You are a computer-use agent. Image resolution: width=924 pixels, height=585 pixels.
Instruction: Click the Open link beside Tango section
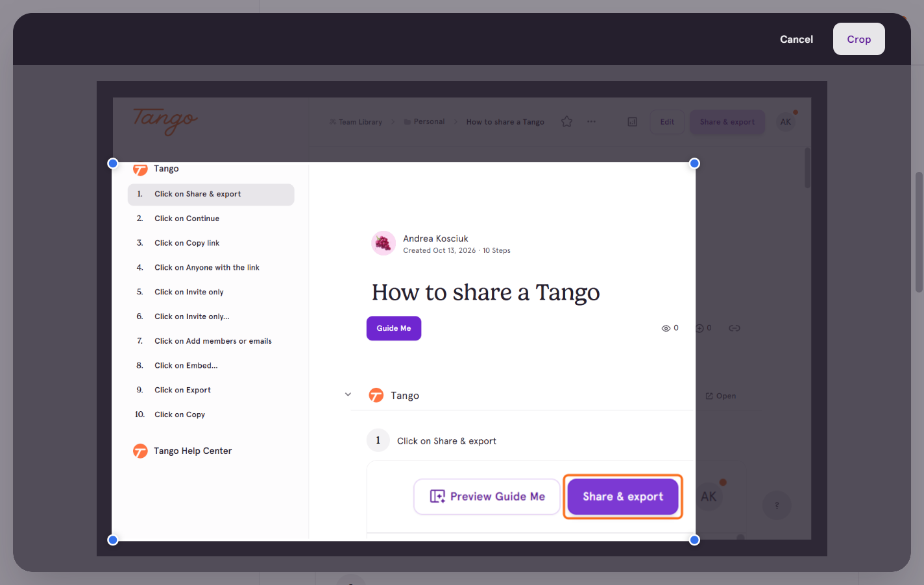pyautogui.click(x=721, y=396)
